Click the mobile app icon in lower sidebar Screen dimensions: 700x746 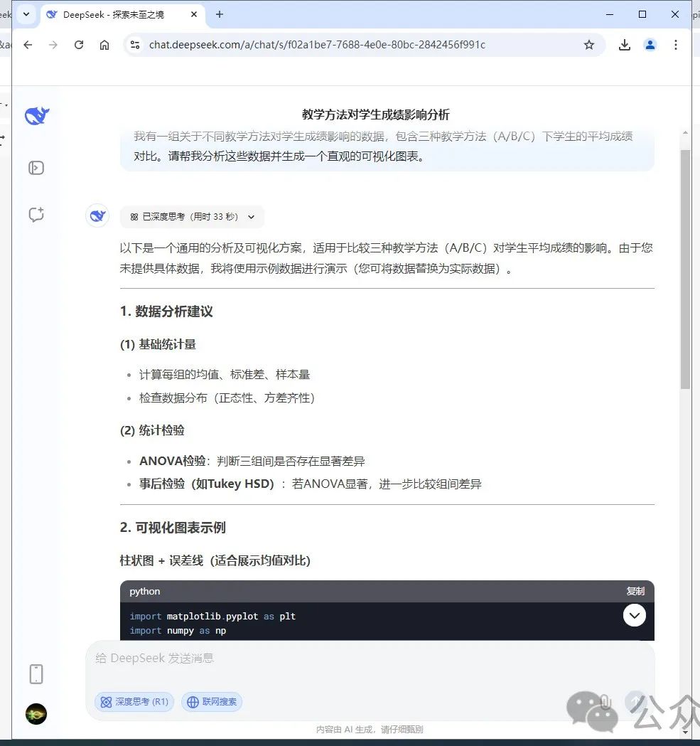36,673
